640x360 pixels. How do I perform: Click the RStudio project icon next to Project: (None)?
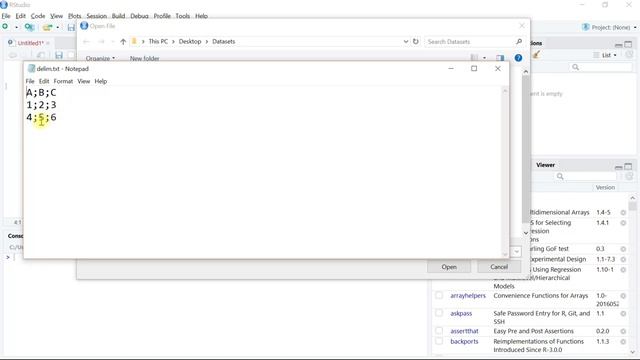click(586, 27)
